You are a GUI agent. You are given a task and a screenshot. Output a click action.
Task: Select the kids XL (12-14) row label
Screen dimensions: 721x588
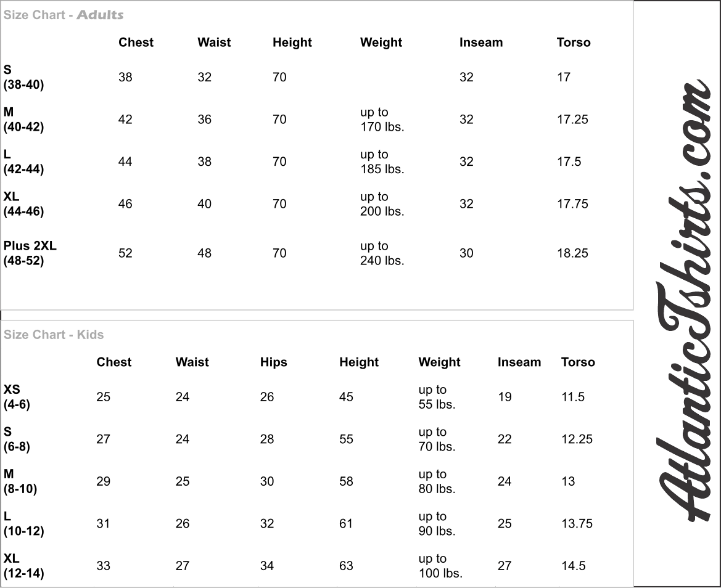point(23,566)
